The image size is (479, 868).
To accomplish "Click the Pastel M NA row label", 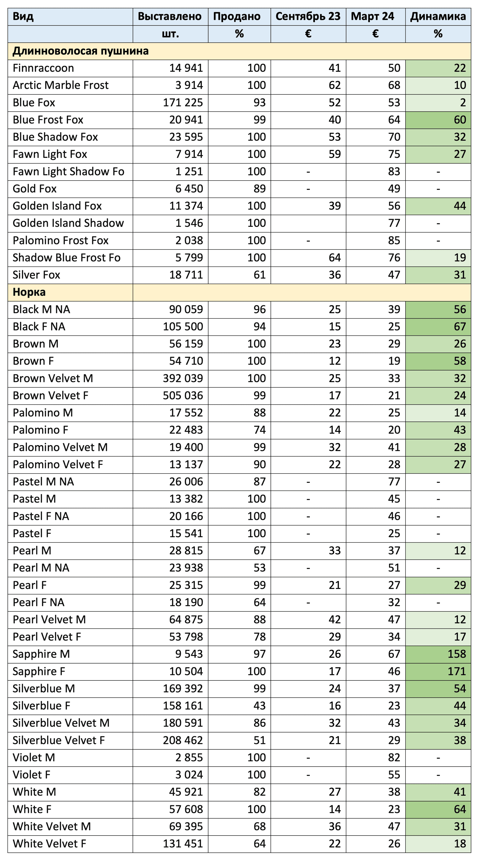I will pyautogui.click(x=43, y=482).
